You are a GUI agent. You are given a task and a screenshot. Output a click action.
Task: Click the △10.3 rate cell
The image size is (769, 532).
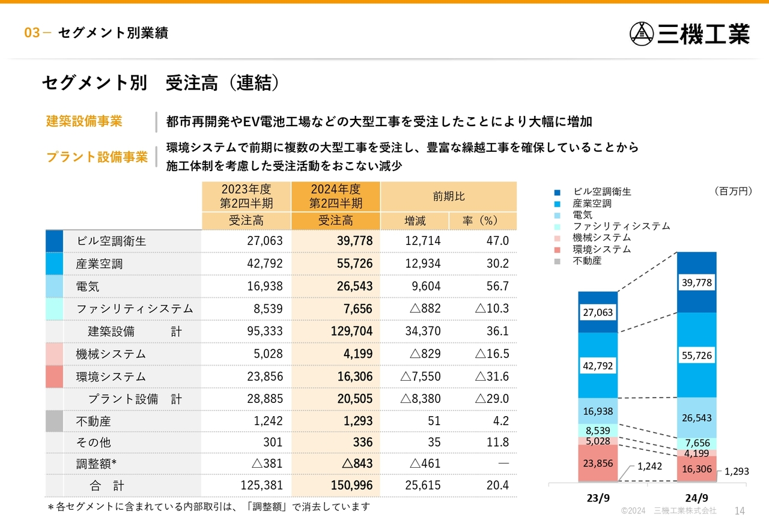(492, 309)
